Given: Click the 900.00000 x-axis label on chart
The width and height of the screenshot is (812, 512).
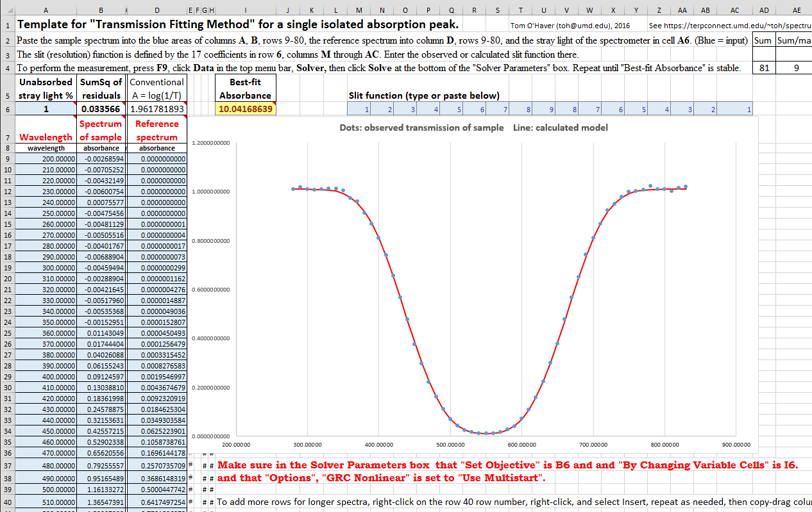Looking at the screenshot, I should click(x=736, y=444).
